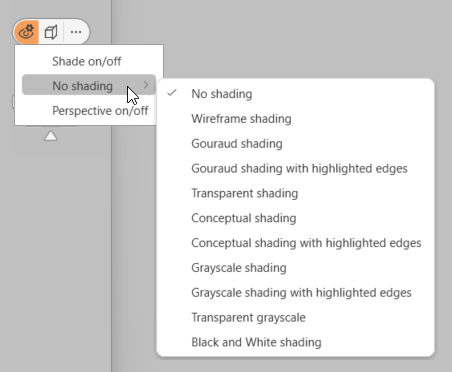Open the three-dots more options button
This screenshot has width=452, height=372.
[x=76, y=32]
